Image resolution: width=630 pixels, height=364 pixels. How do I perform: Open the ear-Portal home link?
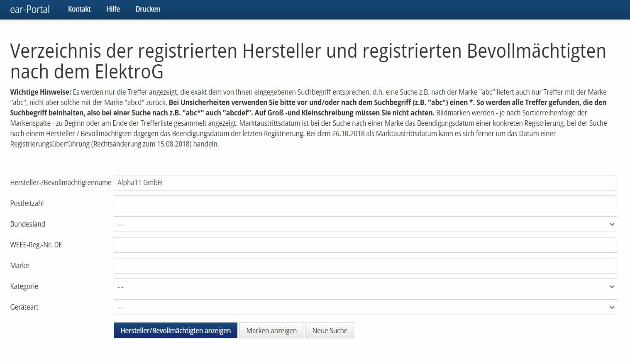(30, 9)
